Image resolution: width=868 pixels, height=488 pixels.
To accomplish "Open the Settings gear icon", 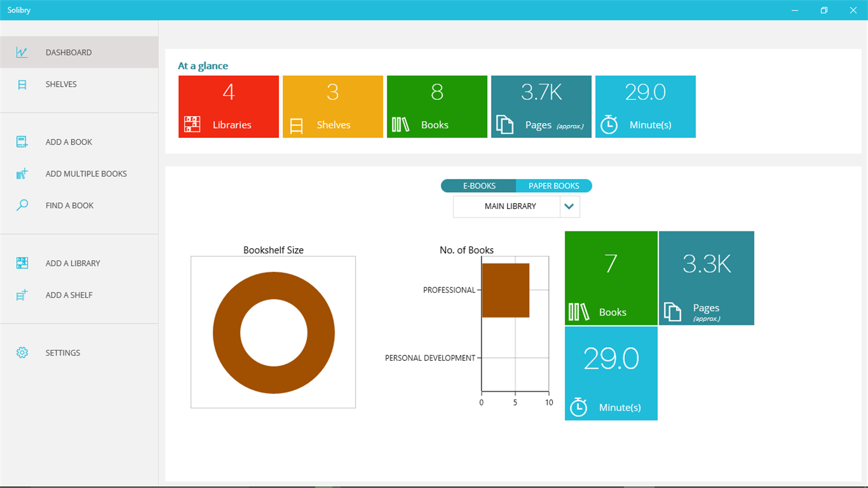I will pos(22,352).
